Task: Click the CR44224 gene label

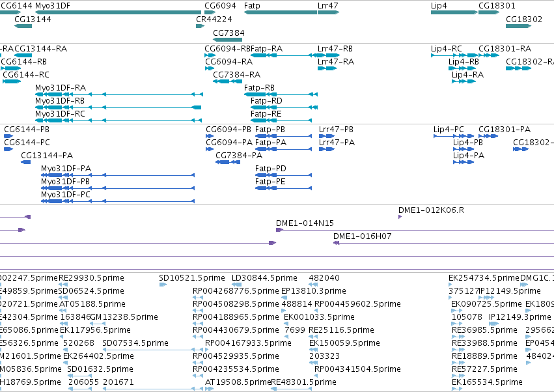Action: click(x=214, y=19)
